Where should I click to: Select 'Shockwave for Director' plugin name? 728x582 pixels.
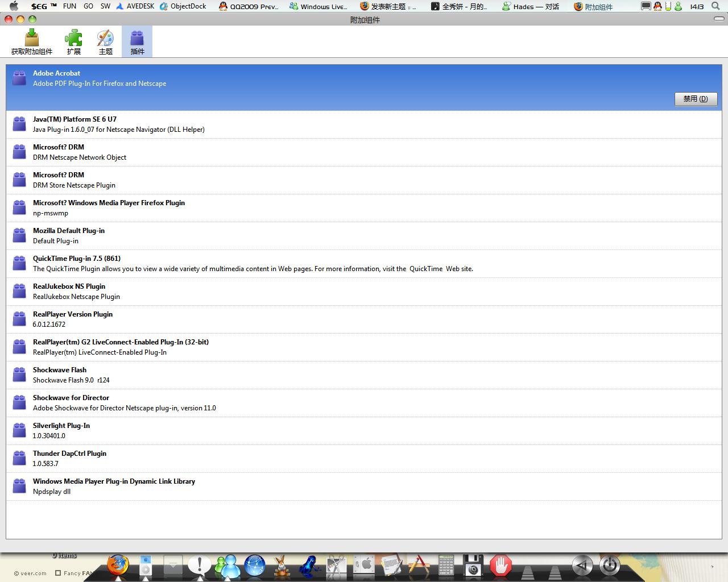pos(71,398)
